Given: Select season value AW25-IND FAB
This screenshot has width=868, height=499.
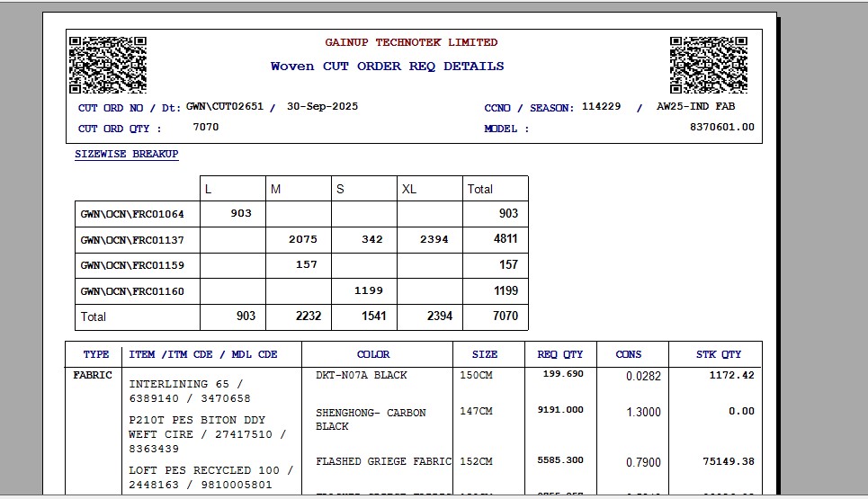Looking at the screenshot, I should pos(695,107).
